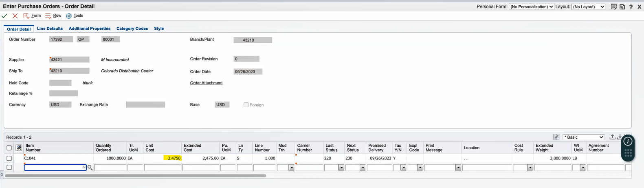Check the empty new row checkbox
This screenshot has height=188, width=644.
[x=9, y=168]
